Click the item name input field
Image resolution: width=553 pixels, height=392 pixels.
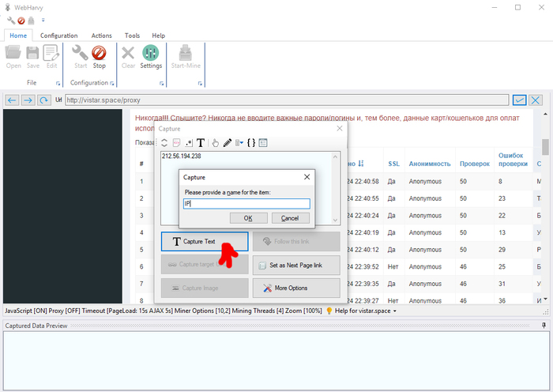[x=246, y=203]
